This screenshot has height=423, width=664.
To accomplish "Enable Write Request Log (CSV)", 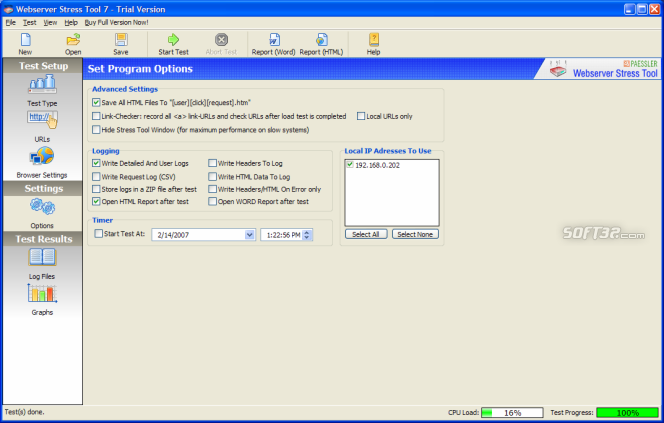I will 96,177.
